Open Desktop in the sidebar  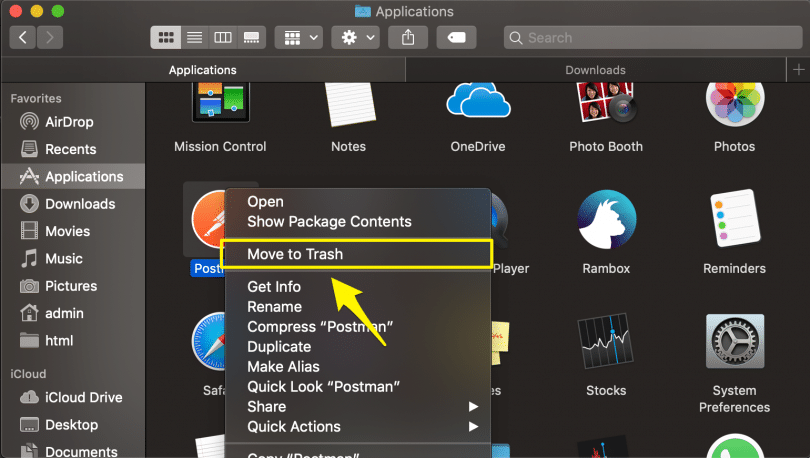point(72,425)
